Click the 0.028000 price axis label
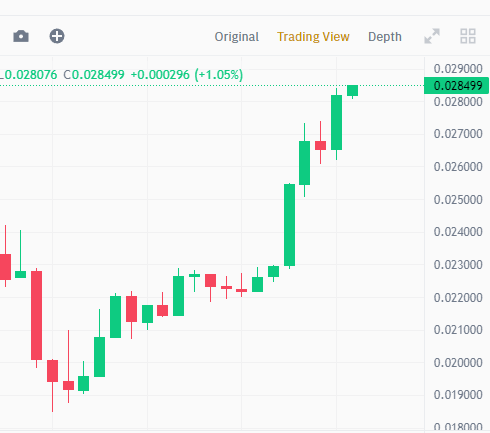The width and height of the screenshot is (490, 433). [x=458, y=102]
